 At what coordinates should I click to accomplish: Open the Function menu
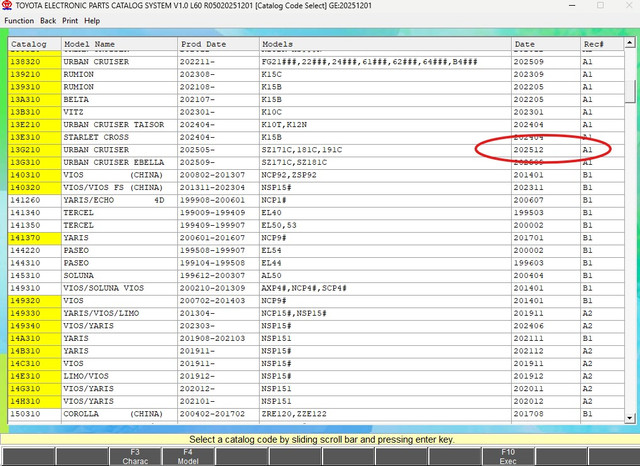coord(19,21)
